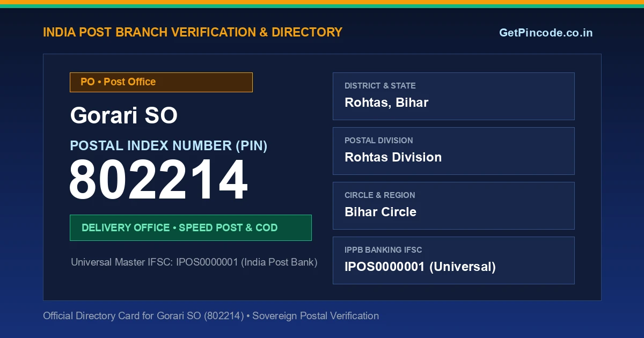The width and height of the screenshot is (644, 338).
Task: Open the District & State info card
Action: pos(453,96)
